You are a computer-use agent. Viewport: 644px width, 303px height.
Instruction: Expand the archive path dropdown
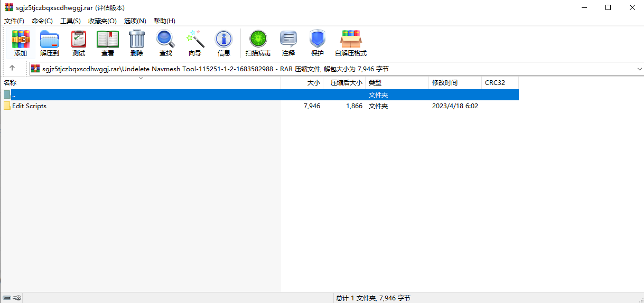click(x=639, y=69)
